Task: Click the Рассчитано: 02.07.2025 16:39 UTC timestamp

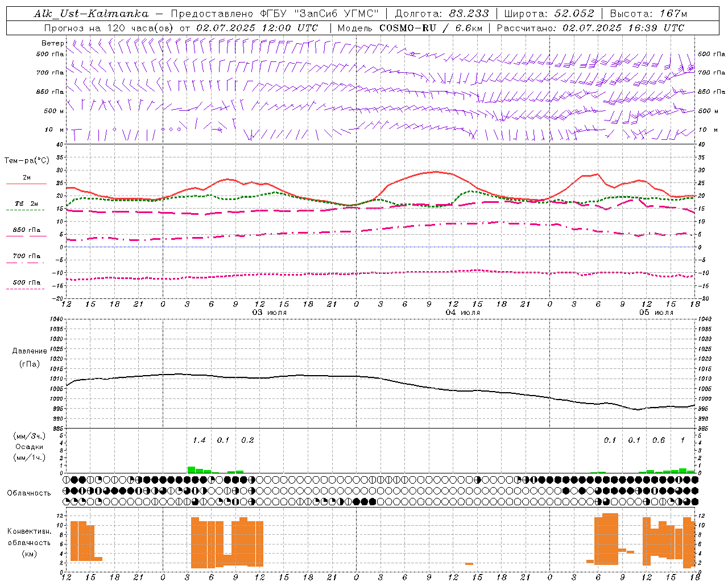Action: 590,28
